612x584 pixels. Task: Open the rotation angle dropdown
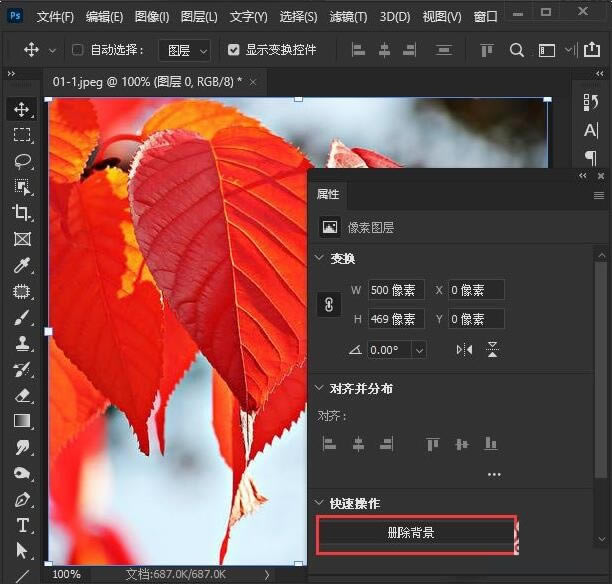pyautogui.click(x=419, y=350)
